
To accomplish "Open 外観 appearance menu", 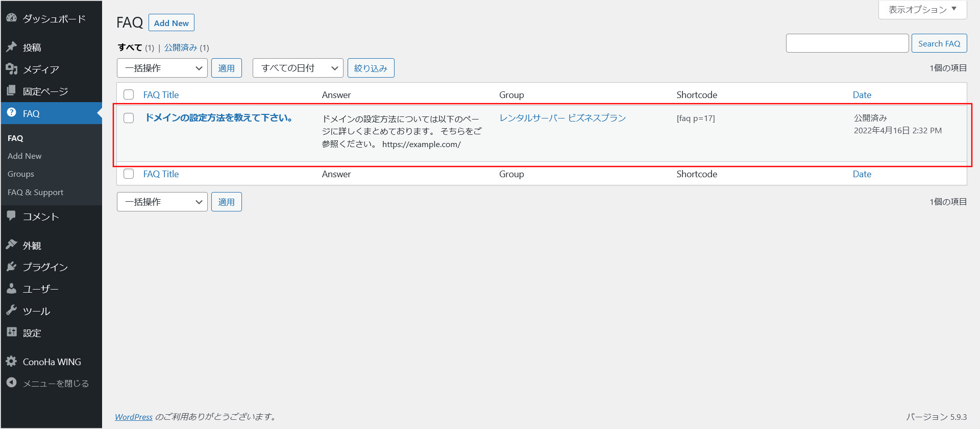I will [32, 246].
